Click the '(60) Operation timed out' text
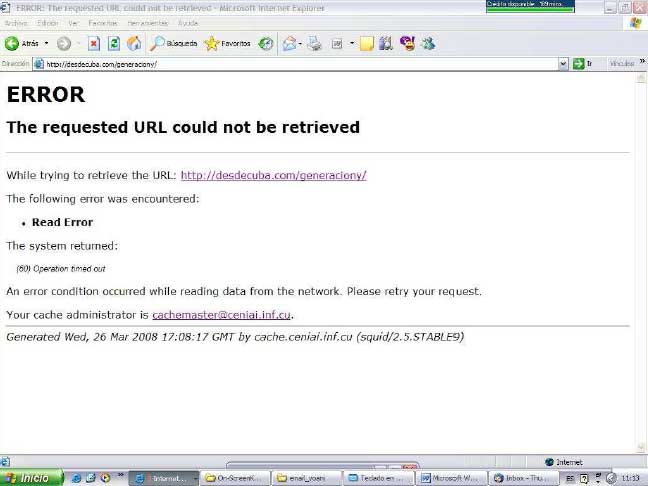Image resolution: width=648 pixels, height=486 pixels. point(61,269)
